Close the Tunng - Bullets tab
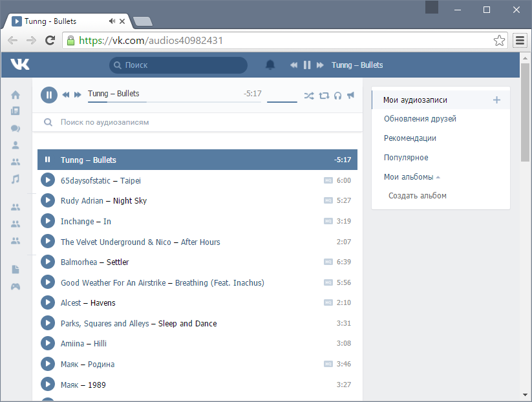Image resolution: width=532 pixels, height=402 pixels. (x=122, y=21)
